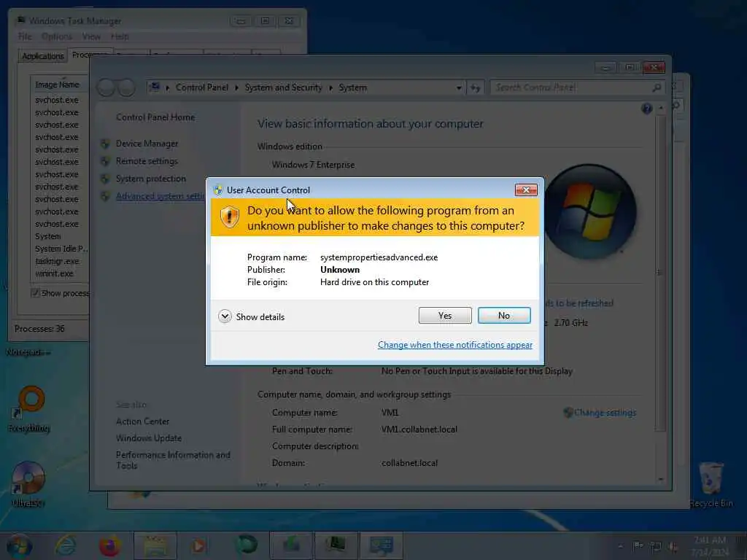Expand breadcrumb arrow after System and Security

[330, 88]
